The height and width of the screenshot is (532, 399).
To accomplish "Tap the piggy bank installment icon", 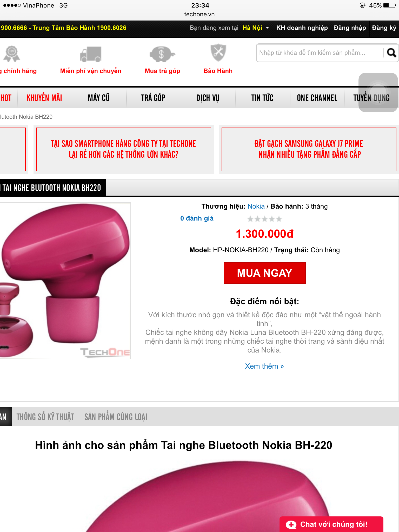I will point(162,54).
